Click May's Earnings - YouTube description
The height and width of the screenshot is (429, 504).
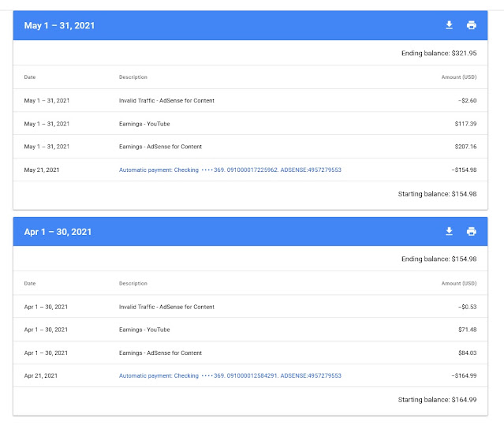[x=144, y=124]
